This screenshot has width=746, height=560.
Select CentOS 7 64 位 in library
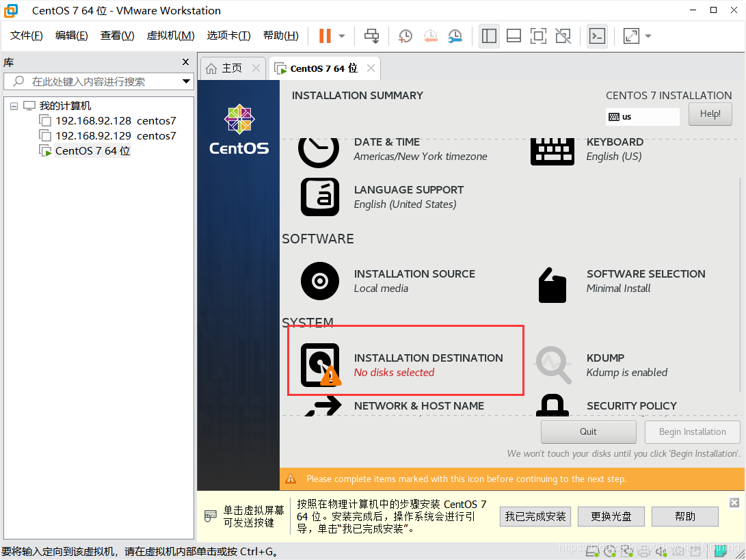[x=92, y=151]
